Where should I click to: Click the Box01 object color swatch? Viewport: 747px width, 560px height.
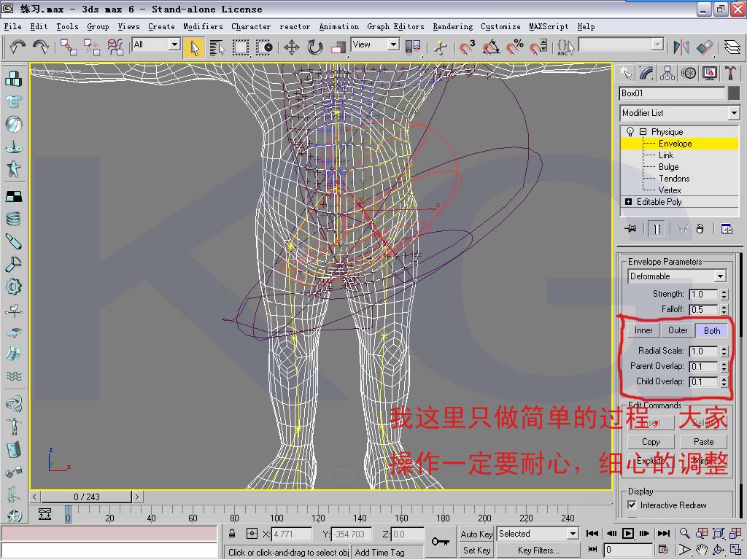click(x=733, y=93)
